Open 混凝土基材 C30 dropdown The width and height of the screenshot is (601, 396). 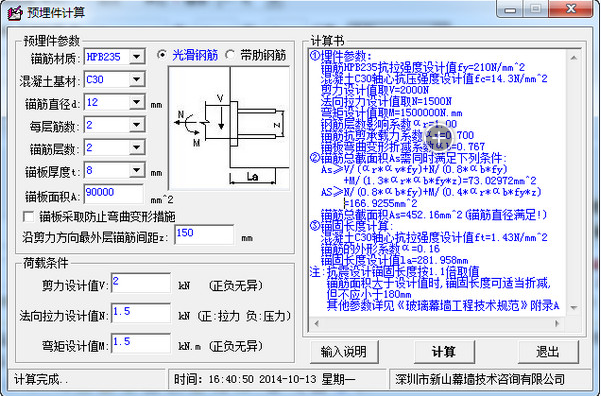(x=137, y=80)
